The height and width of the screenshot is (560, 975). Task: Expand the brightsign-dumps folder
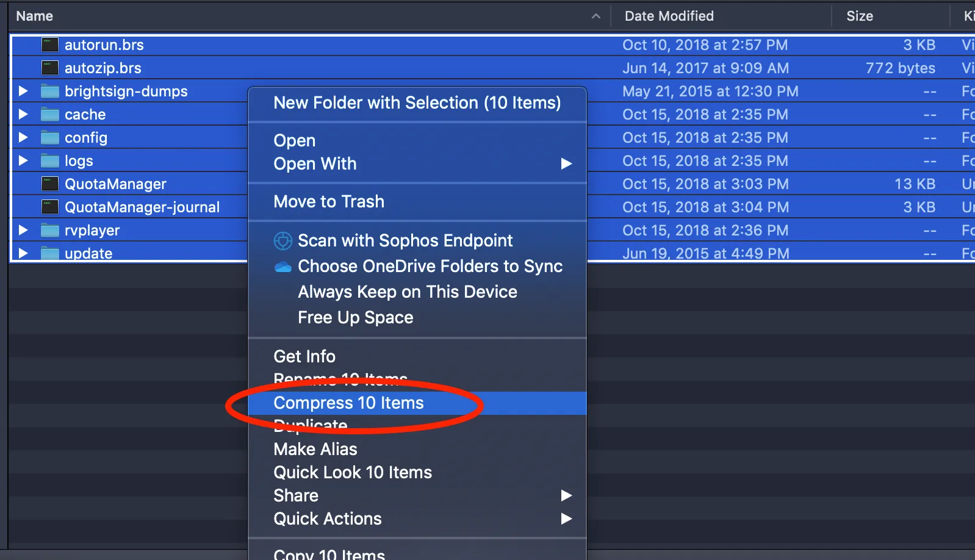(x=23, y=91)
